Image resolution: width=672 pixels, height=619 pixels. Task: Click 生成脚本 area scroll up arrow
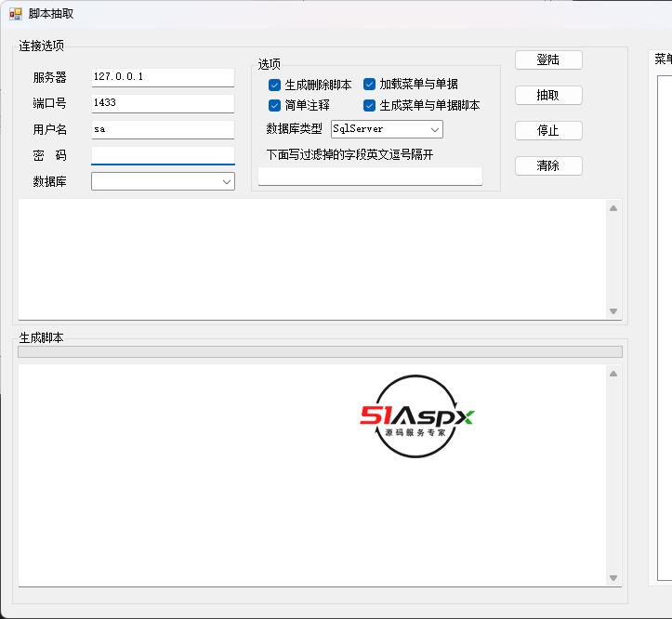coord(613,374)
